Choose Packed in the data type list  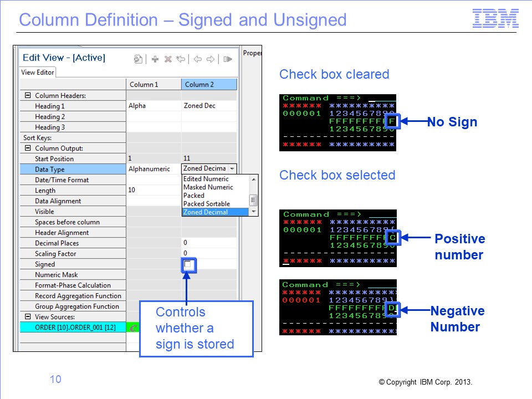point(216,196)
